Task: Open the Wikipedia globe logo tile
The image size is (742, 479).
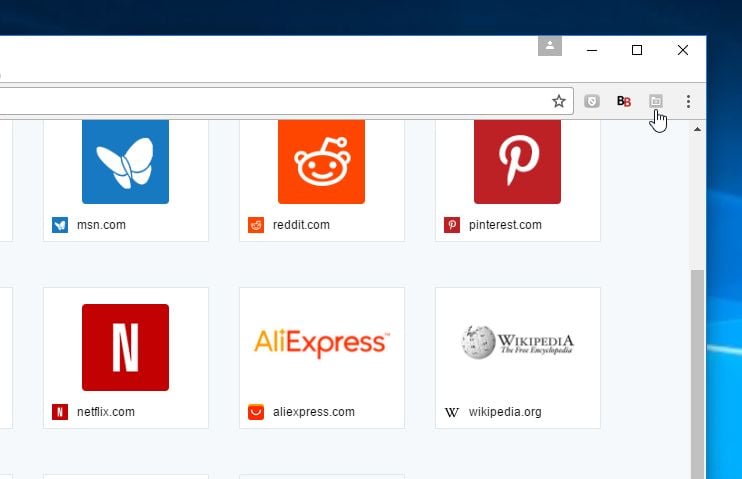Action: [517, 342]
